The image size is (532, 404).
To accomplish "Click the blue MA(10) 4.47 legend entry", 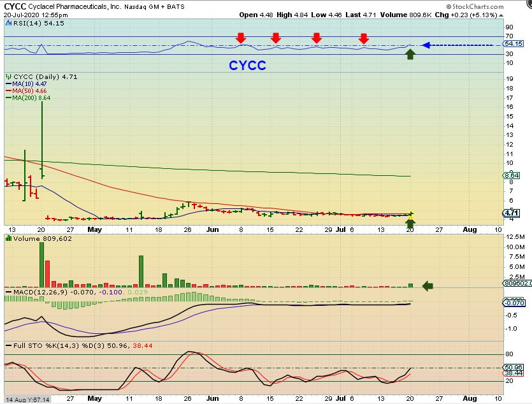I will (27, 83).
